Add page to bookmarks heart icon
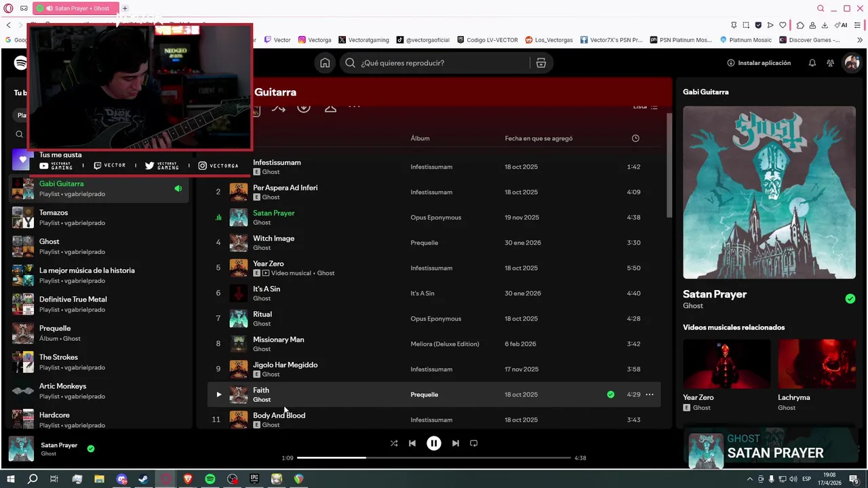Viewport: 868px width, 488px height. coord(783,25)
